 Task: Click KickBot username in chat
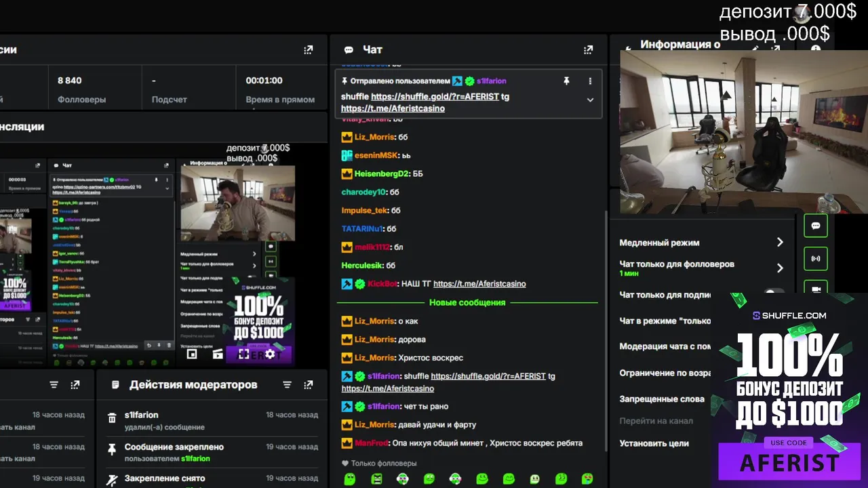(382, 284)
